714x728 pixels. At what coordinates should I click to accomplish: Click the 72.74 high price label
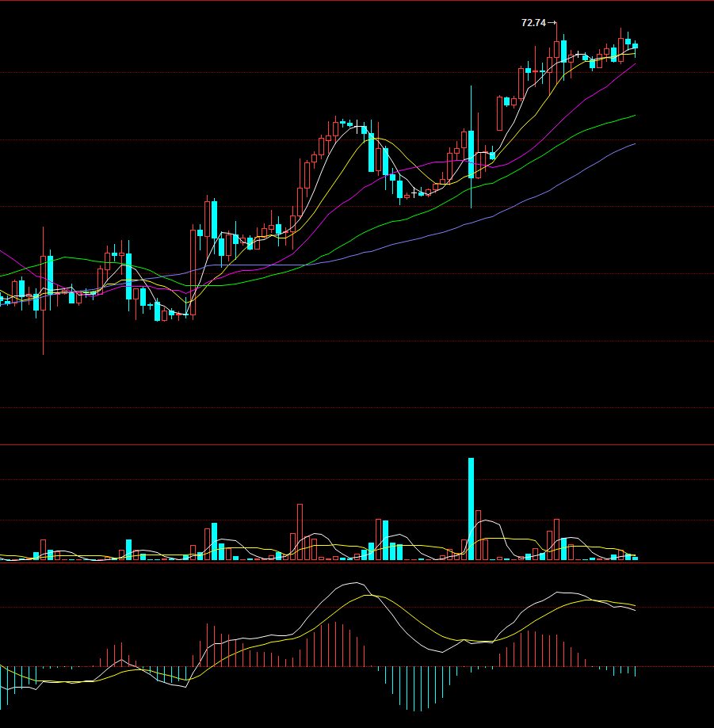(x=533, y=23)
